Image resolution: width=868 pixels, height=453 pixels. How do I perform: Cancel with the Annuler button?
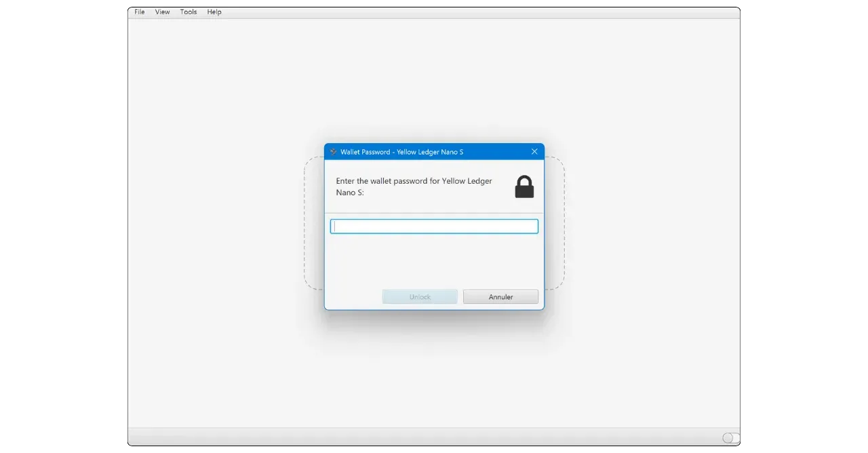point(500,297)
